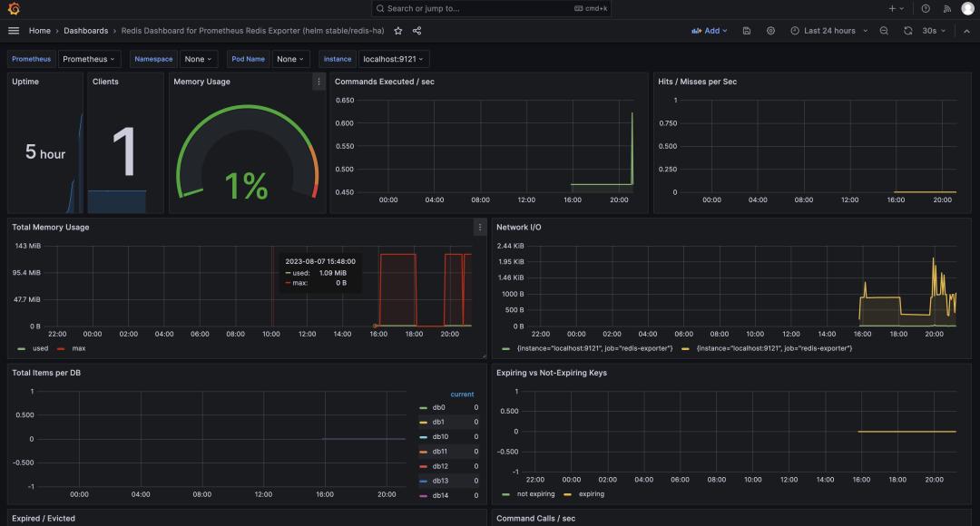Toggle db11 series in items legend
The width and height of the screenshot is (980, 526).
pyautogui.click(x=440, y=452)
